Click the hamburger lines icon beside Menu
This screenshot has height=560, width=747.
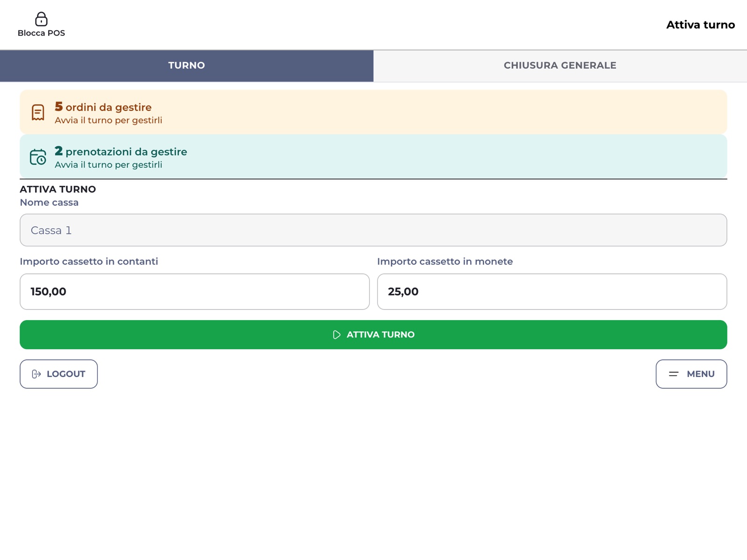point(673,374)
